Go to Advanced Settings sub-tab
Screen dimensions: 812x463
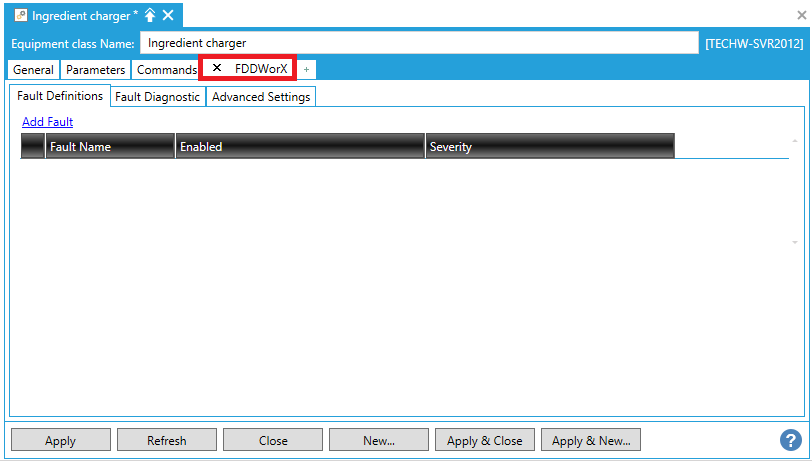pos(261,97)
